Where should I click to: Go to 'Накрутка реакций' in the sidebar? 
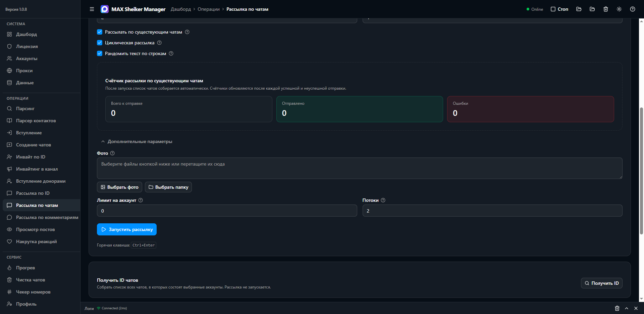(x=41, y=241)
